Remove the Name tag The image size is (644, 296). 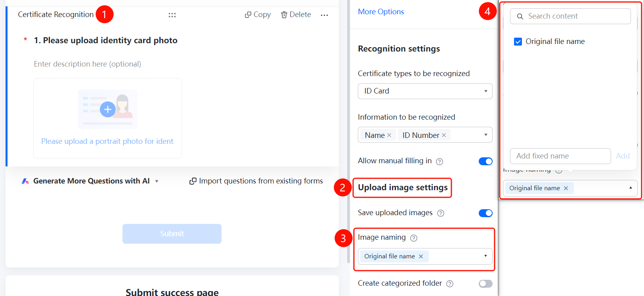389,135
